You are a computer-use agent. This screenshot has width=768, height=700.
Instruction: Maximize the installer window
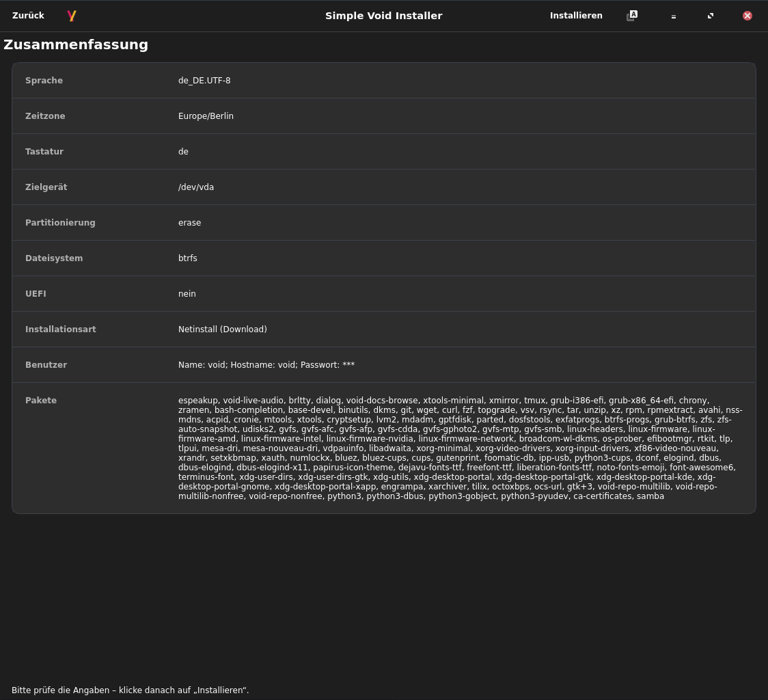point(711,16)
